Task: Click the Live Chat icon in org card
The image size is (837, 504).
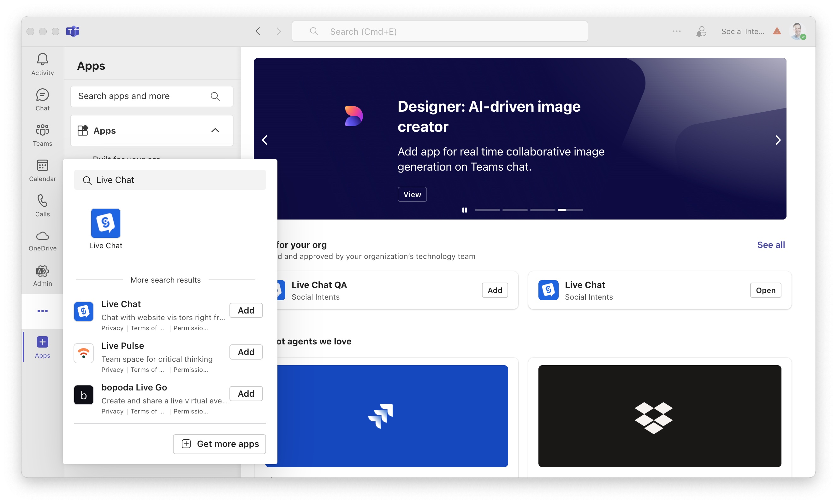Action: click(x=548, y=290)
